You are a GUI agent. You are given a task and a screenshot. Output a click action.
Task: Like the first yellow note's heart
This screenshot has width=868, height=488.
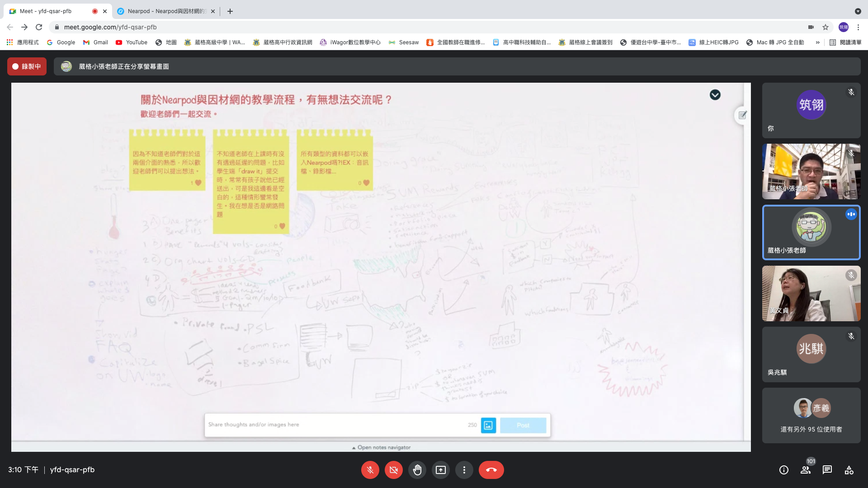tap(198, 183)
